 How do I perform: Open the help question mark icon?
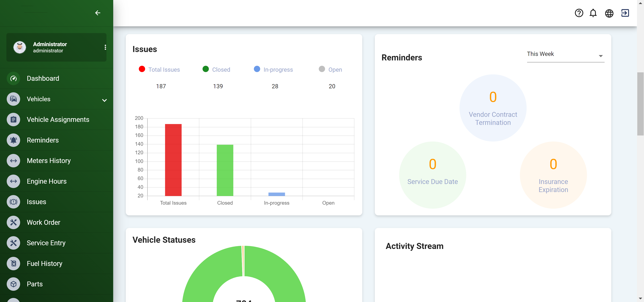click(x=579, y=13)
